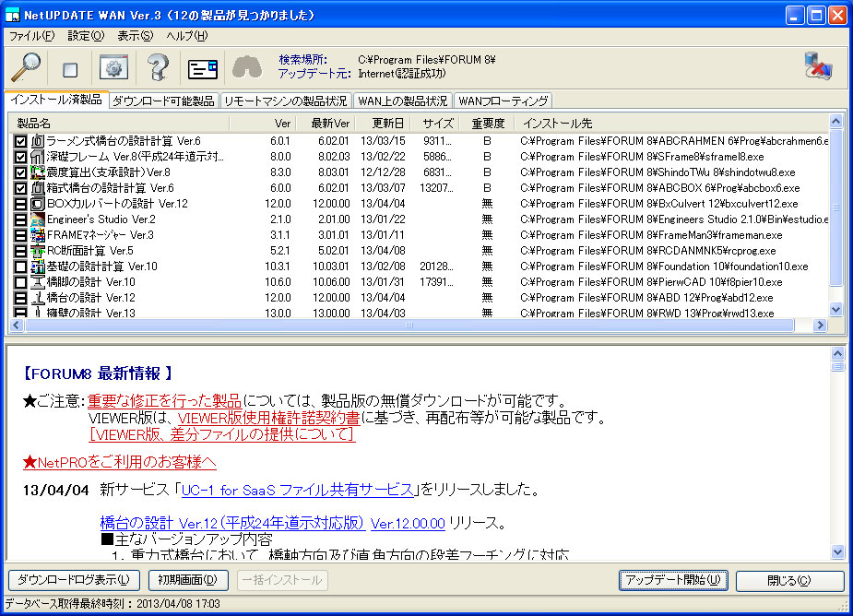This screenshot has width=853, height=616.
Task: Open the 設定(O) menu
Action: click(86, 36)
